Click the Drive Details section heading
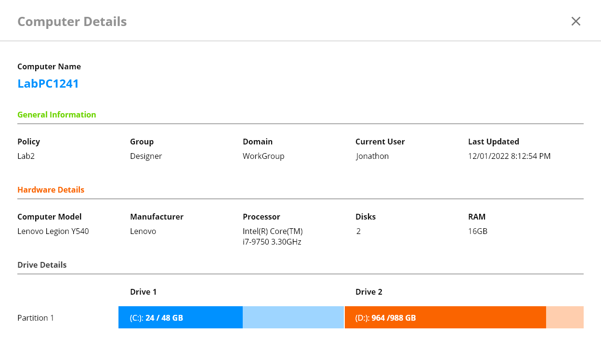 pyautogui.click(x=42, y=265)
